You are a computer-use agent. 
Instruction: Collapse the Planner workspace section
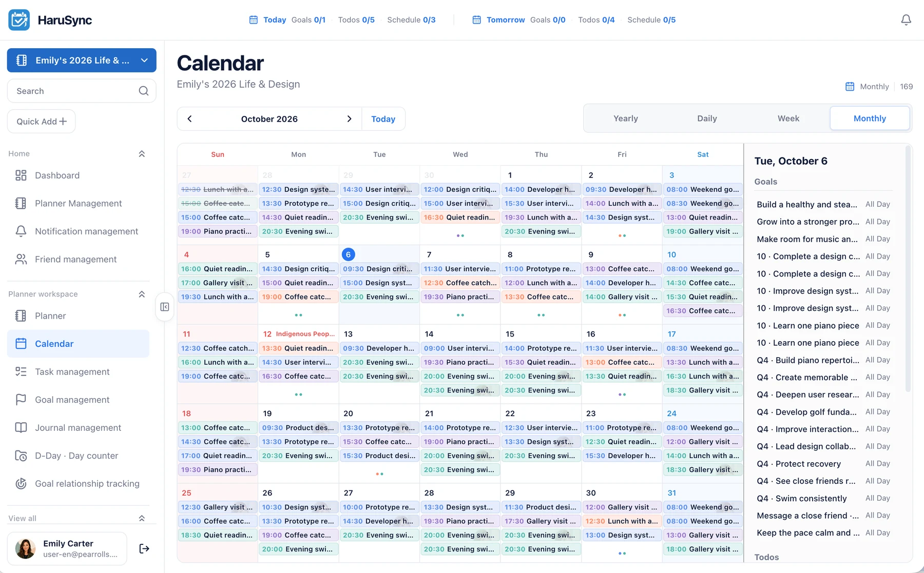click(142, 294)
